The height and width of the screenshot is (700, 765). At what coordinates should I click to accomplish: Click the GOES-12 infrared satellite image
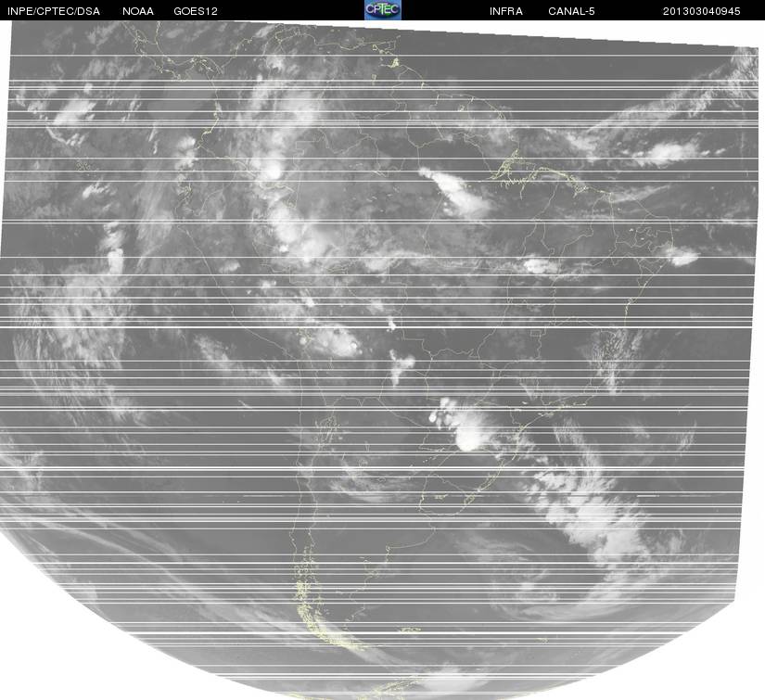[379, 360]
